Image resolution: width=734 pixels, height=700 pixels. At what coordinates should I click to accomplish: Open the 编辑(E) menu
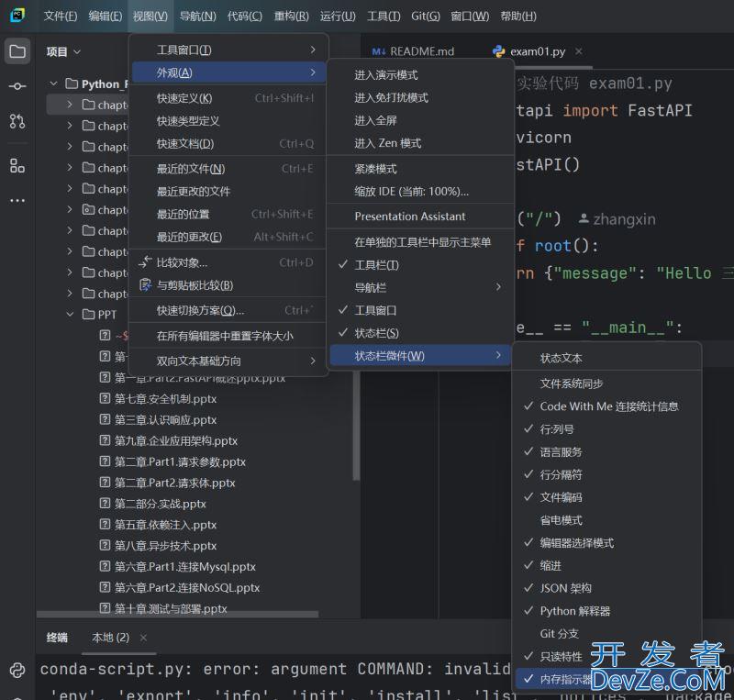pos(106,16)
